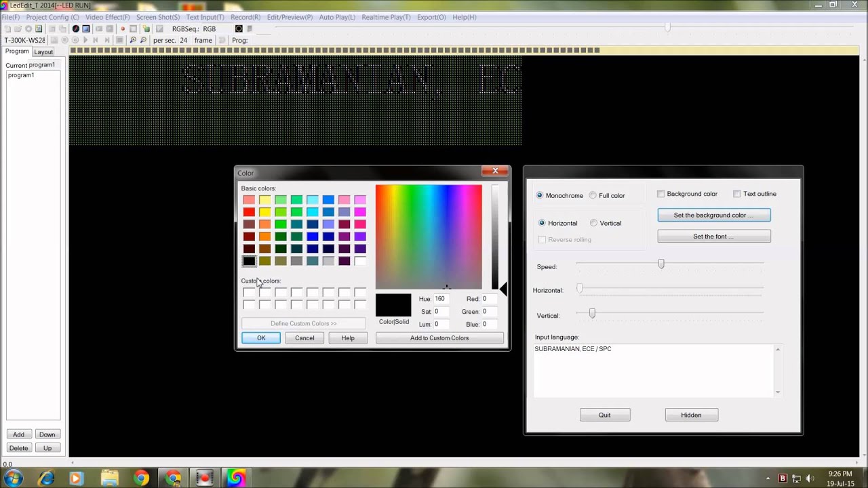868x488 pixels.
Task: Click the blue square toolbar icon
Action: (x=86, y=28)
